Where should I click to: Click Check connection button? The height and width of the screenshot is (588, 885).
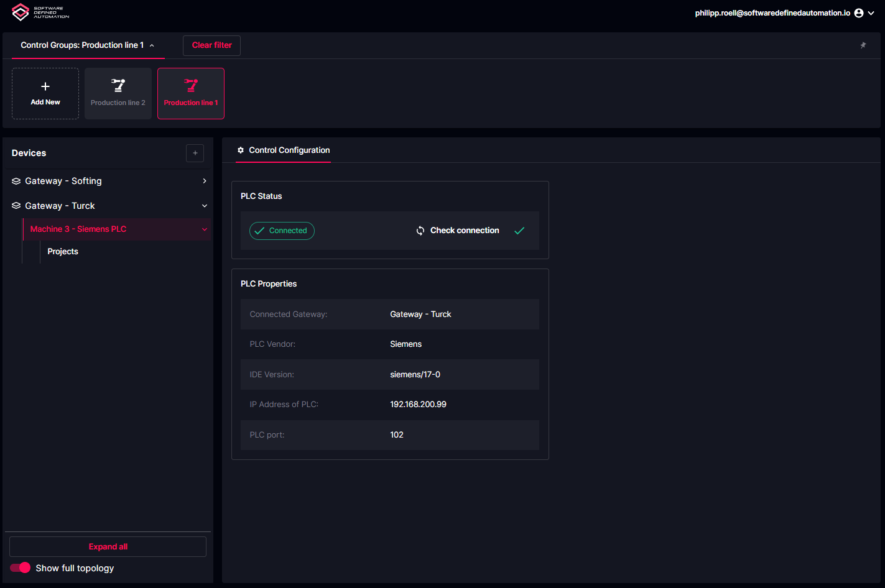(457, 231)
